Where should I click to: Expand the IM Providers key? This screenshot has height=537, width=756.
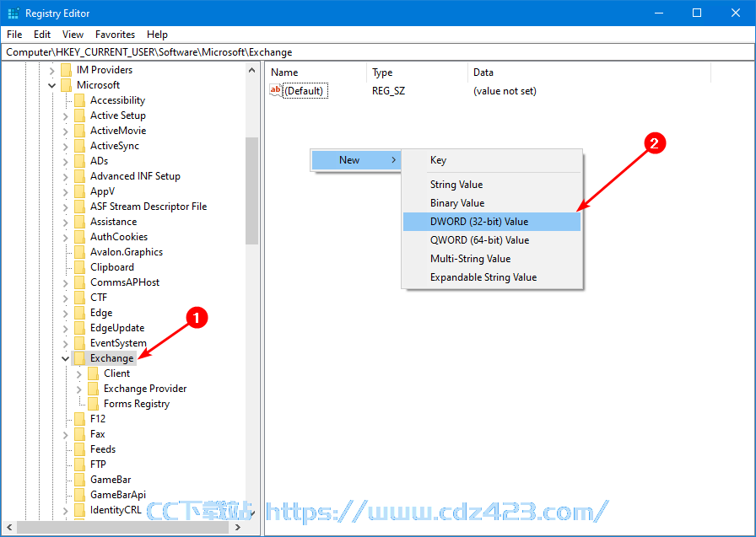[52, 70]
